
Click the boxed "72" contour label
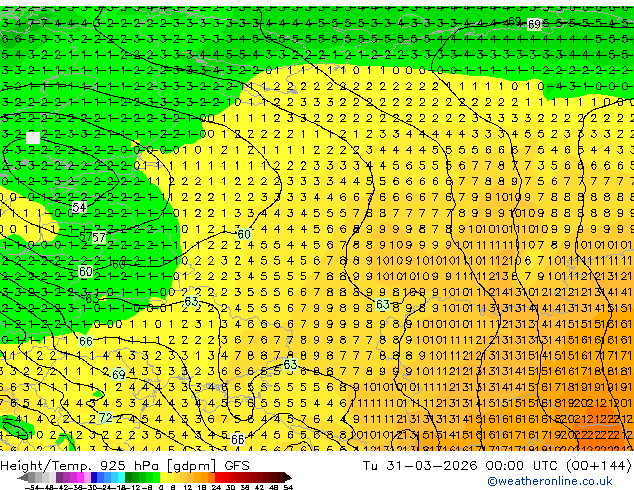pyautogui.click(x=106, y=418)
